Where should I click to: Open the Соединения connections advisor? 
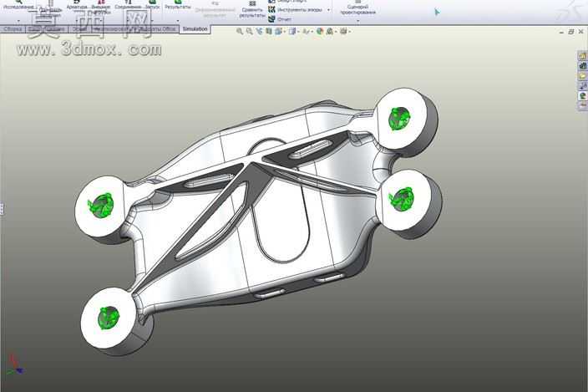click(128, 5)
